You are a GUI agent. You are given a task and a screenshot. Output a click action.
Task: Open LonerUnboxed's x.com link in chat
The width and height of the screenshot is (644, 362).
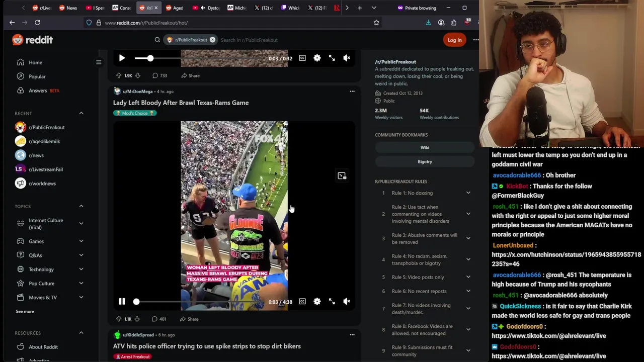[567, 259]
